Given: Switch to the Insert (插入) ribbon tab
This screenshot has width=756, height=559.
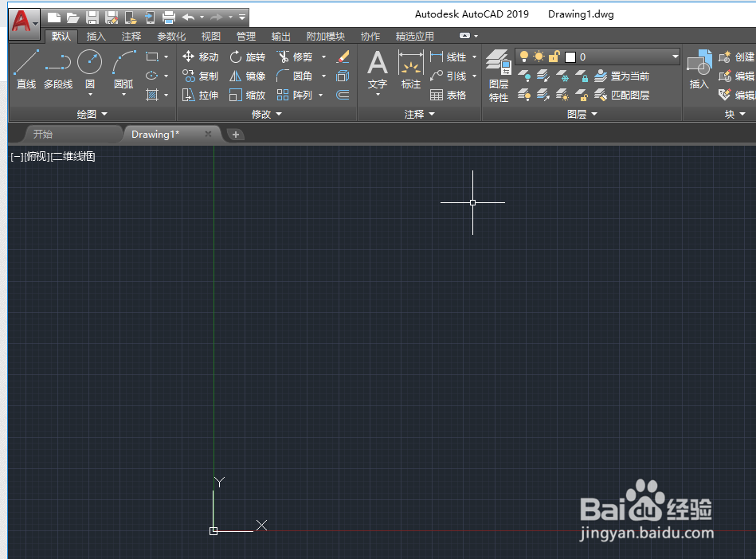Looking at the screenshot, I should tap(96, 36).
